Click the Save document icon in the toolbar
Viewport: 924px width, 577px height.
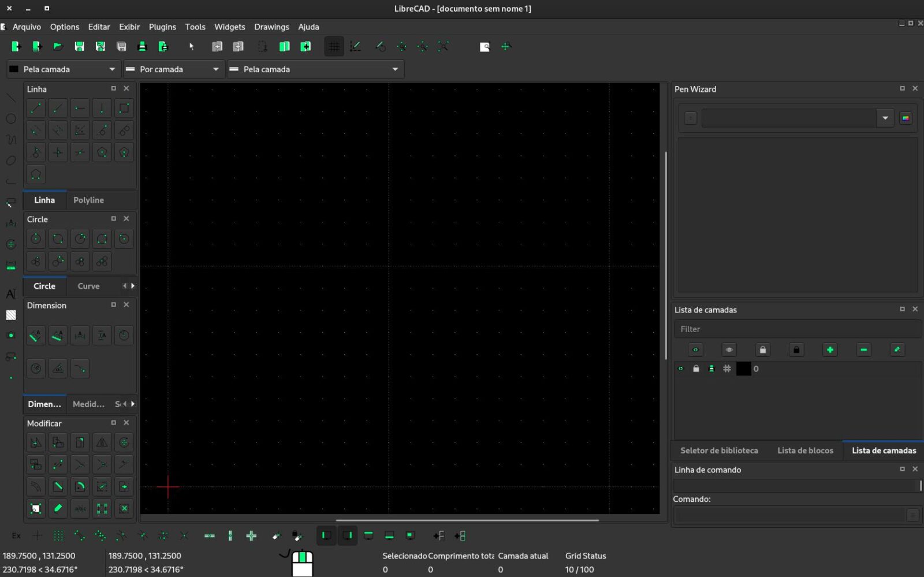[x=80, y=46]
